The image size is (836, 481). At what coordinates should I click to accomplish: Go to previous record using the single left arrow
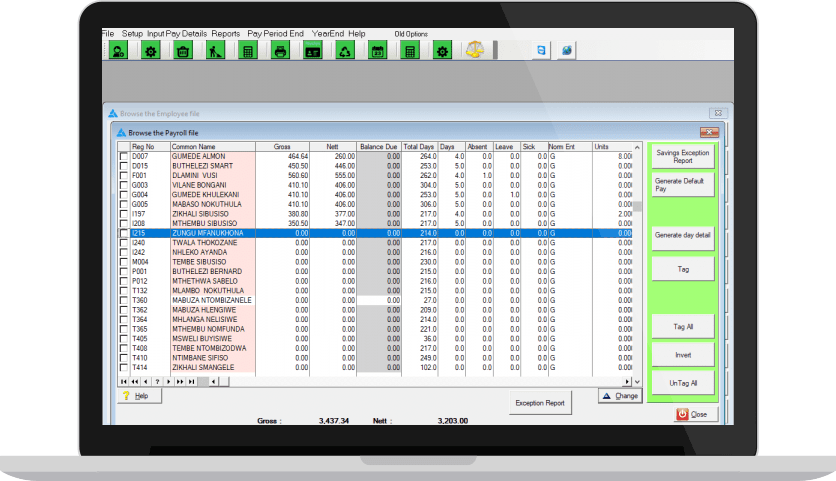146,381
